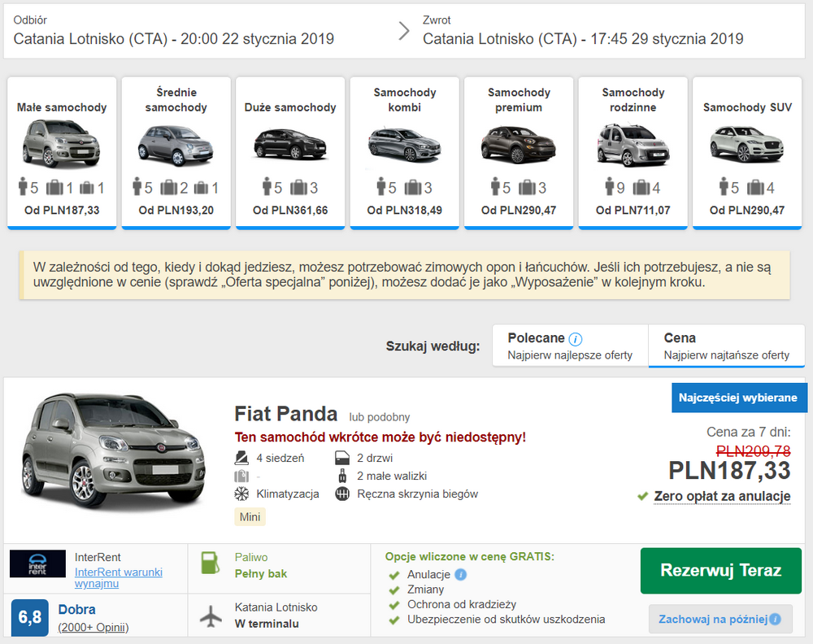Image resolution: width=813 pixels, height=644 pixels.
Task: Click the fuel pump Paliwo icon
Action: tap(210, 563)
